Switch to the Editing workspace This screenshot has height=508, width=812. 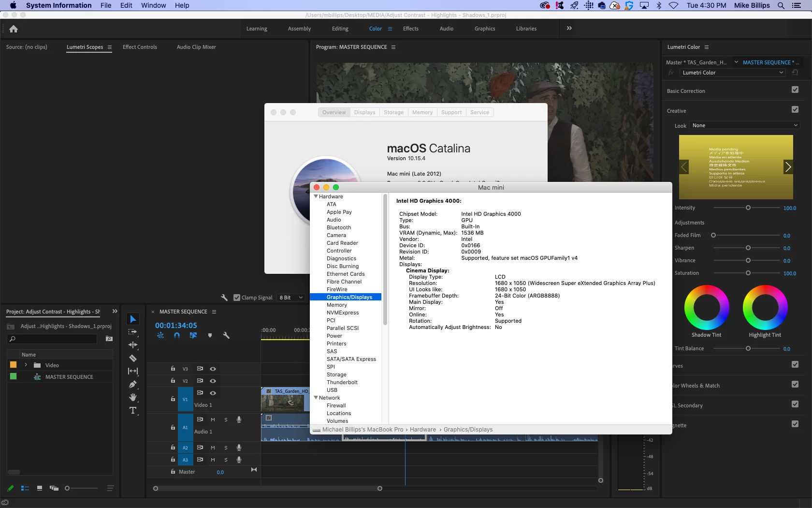click(x=340, y=29)
